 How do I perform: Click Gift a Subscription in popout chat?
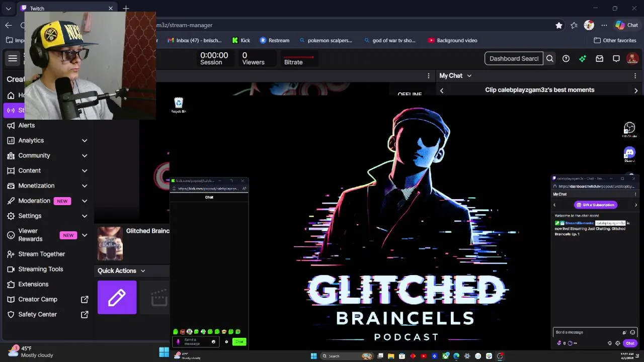[595, 205]
